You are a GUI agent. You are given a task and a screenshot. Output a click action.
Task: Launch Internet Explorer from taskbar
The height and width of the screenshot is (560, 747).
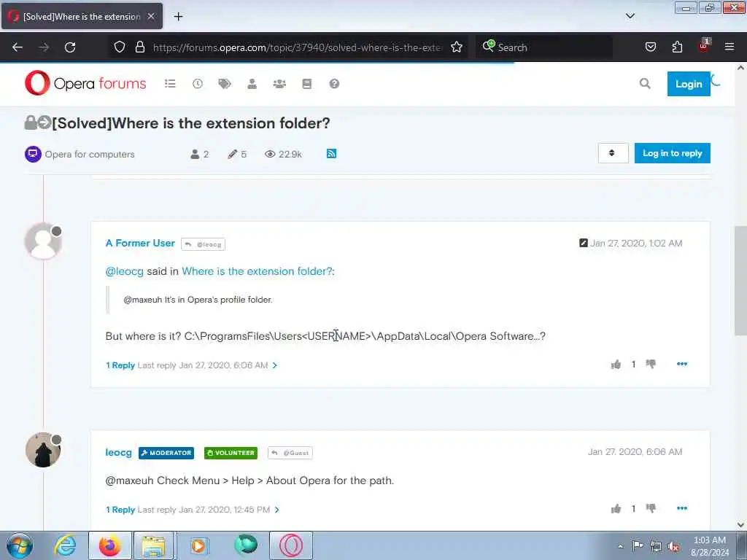65,545
